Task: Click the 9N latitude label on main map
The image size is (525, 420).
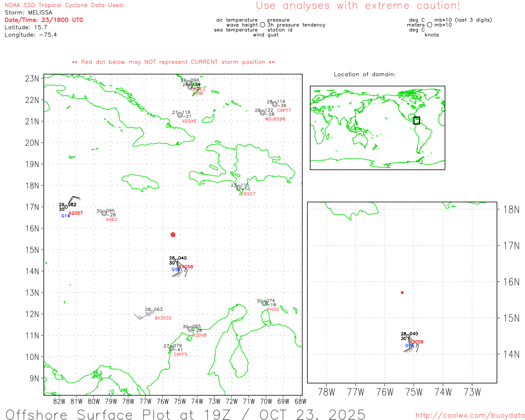Action: pyautogui.click(x=34, y=379)
